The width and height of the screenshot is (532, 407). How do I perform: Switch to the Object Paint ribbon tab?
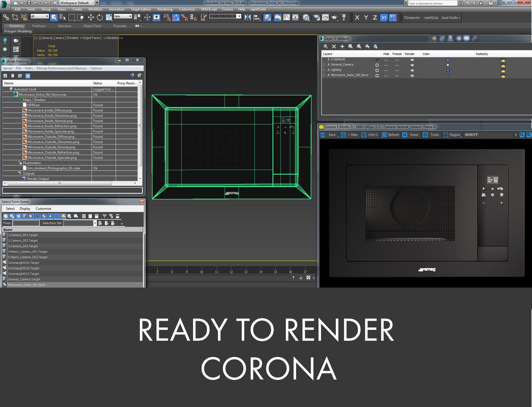[x=92, y=26]
